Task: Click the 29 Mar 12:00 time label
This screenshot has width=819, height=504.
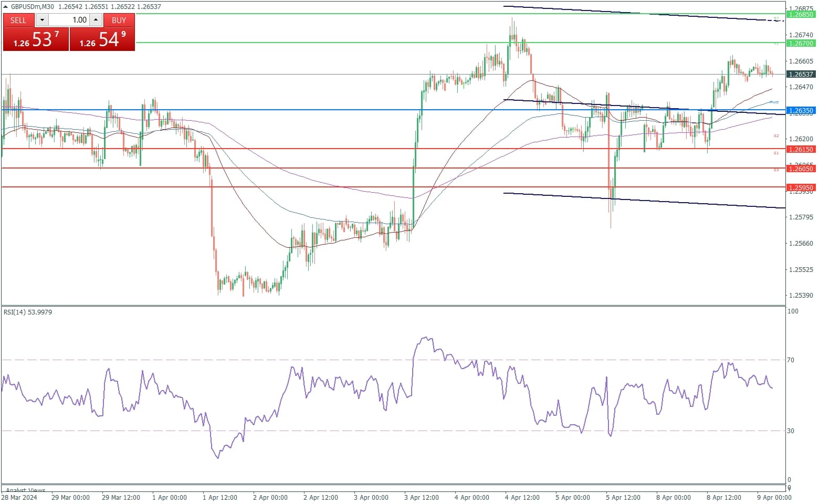Action: coord(121,498)
